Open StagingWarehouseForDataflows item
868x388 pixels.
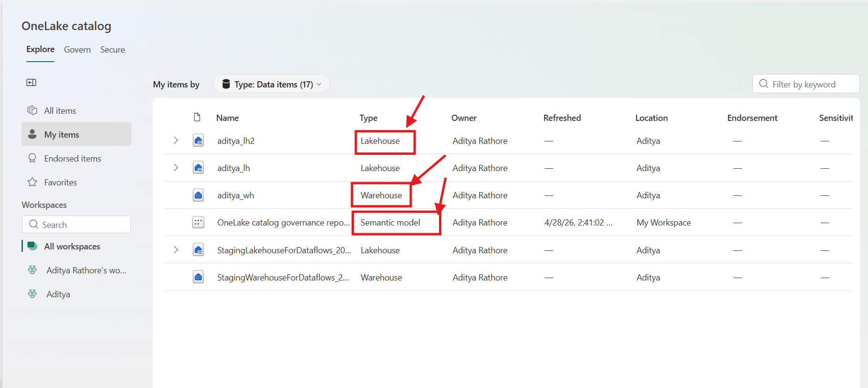[x=283, y=278]
